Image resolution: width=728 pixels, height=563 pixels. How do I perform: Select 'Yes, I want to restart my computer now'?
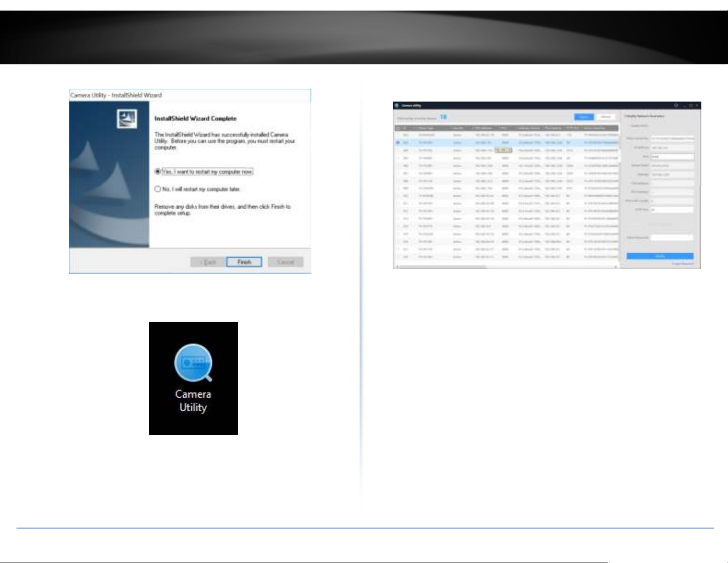(158, 171)
